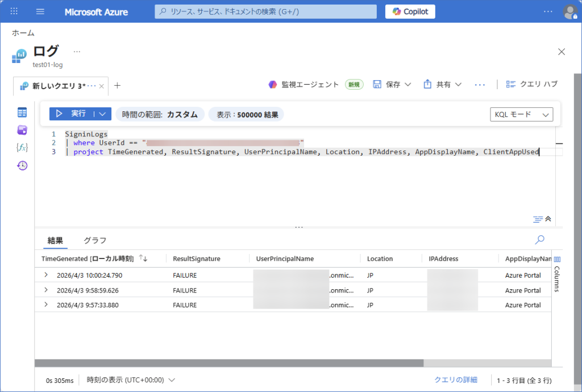Image resolution: width=582 pixels, height=392 pixels.
Task: Open the tables panel icon in sidebar
Action: point(22,112)
